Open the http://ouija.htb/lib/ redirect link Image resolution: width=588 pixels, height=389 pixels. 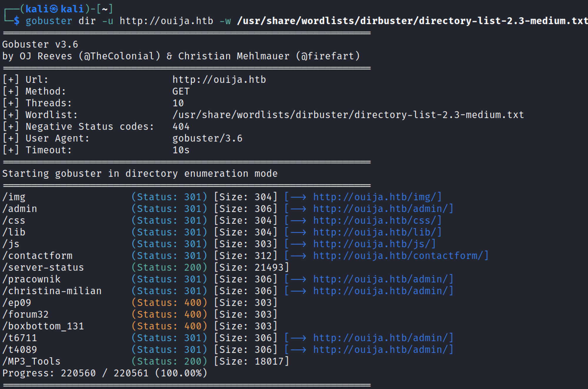377,232
